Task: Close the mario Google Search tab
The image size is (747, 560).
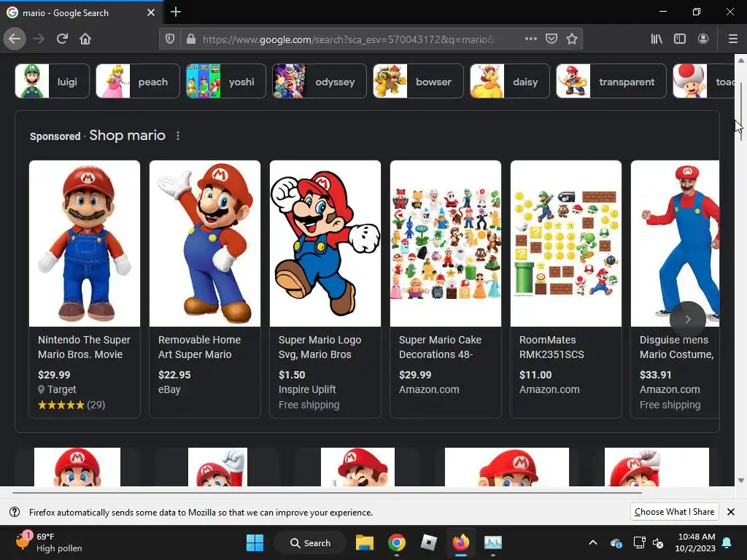Action: tap(151, 12)
